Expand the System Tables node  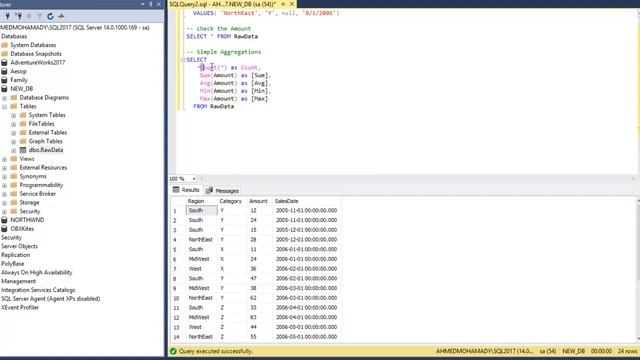13,116
